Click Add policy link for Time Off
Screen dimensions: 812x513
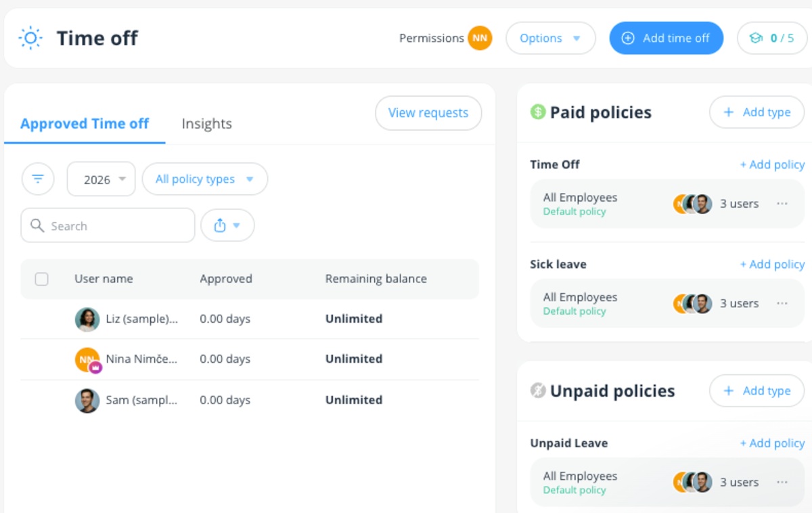772,164
